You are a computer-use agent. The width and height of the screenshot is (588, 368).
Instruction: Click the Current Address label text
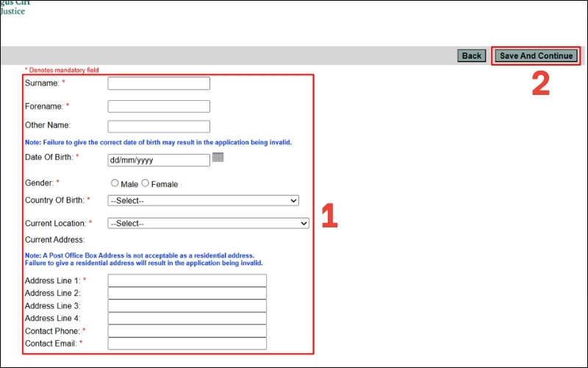click(x=54, y=240)
